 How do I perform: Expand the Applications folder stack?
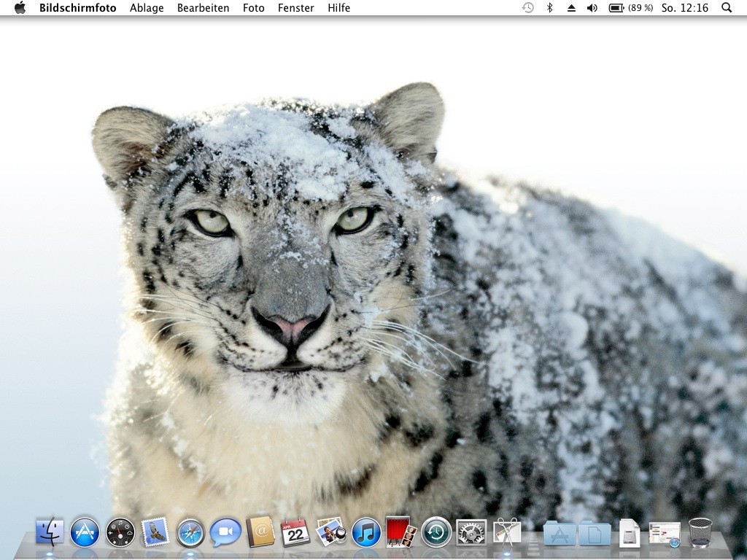pos(560,533)
